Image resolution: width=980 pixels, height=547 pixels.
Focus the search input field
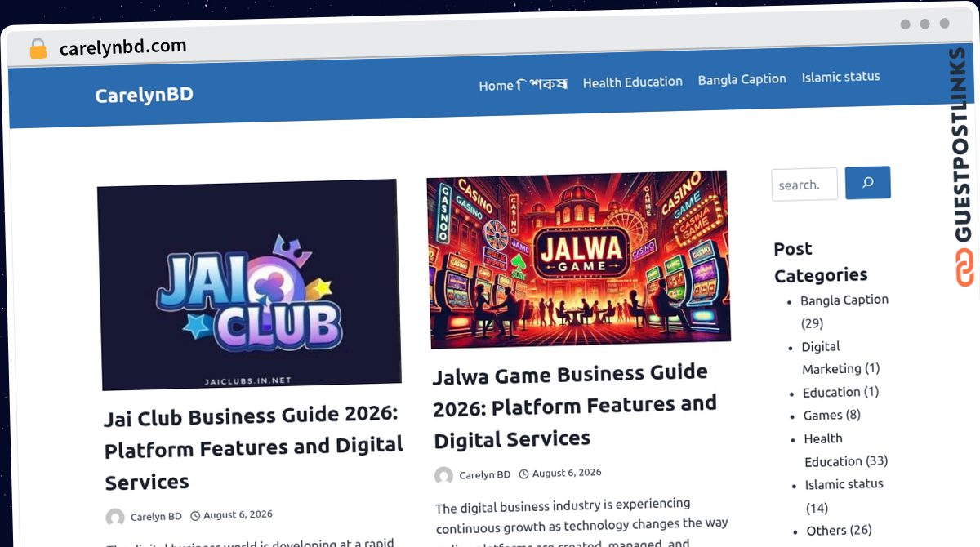click(x=804, y=185)
